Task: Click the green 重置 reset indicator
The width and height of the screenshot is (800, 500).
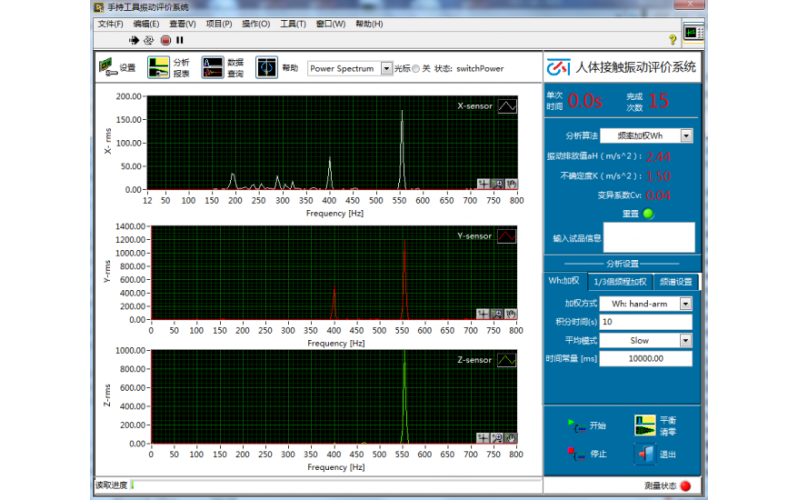Action: coord(648,214)
